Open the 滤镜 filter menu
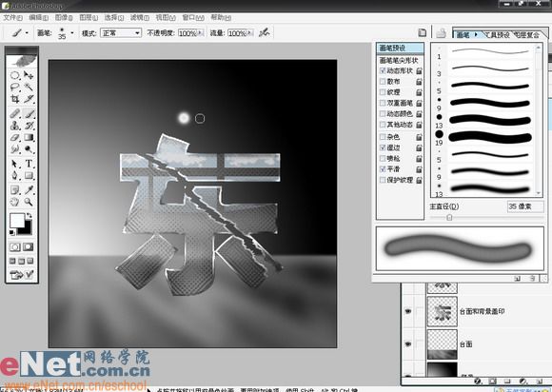The image size is (552, 392). 140,17
